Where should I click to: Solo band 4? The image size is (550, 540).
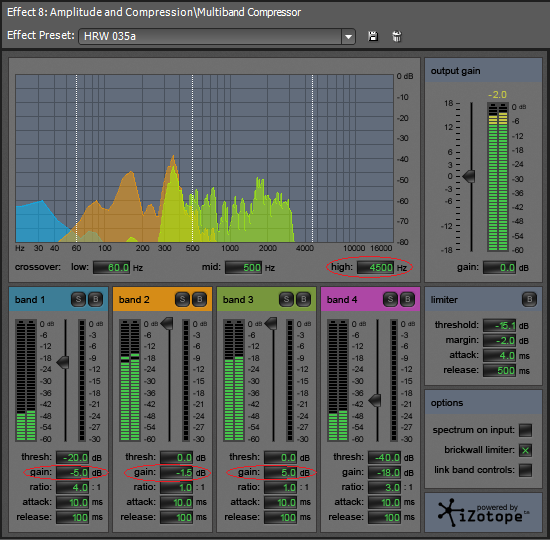pos(390,299)
